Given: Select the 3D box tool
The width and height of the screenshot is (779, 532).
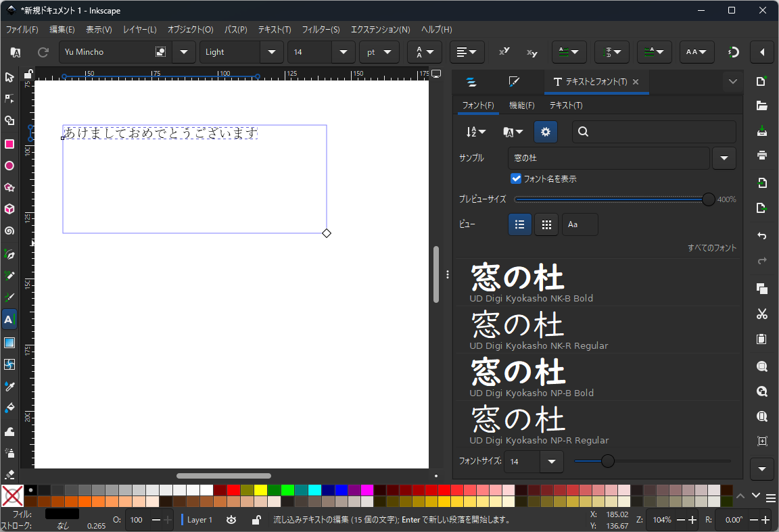Looking at the screenshot, I should click(9, 209).
